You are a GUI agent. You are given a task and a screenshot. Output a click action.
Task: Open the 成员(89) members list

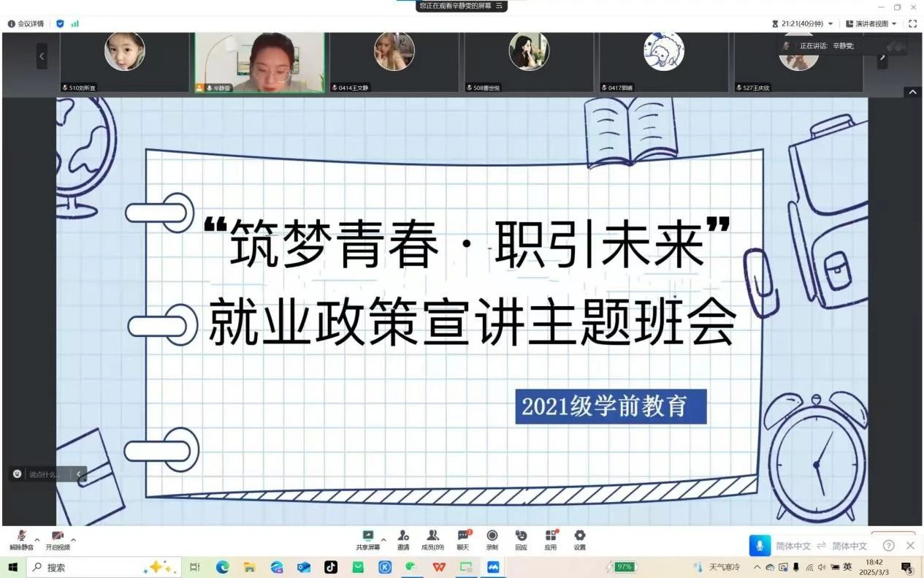[x=432, y=536]
